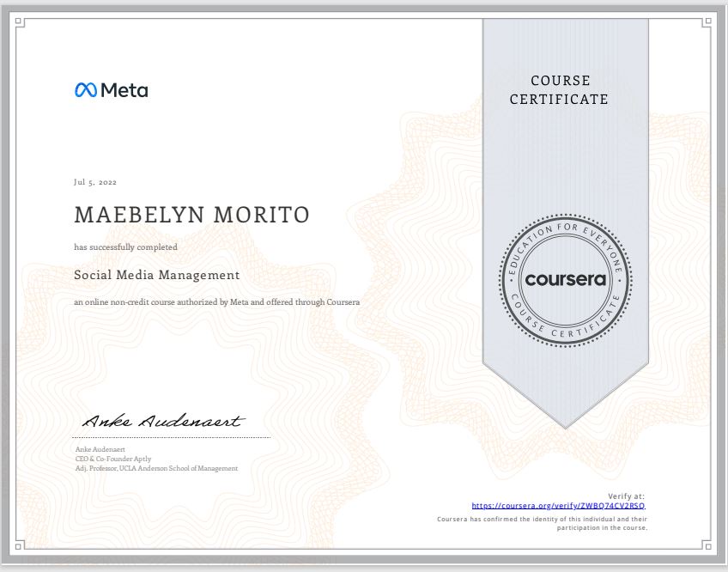This screenshot has height=572, width=728.
Task: Select the Jul 5, 2022 completion date
Action: point(95,182)
